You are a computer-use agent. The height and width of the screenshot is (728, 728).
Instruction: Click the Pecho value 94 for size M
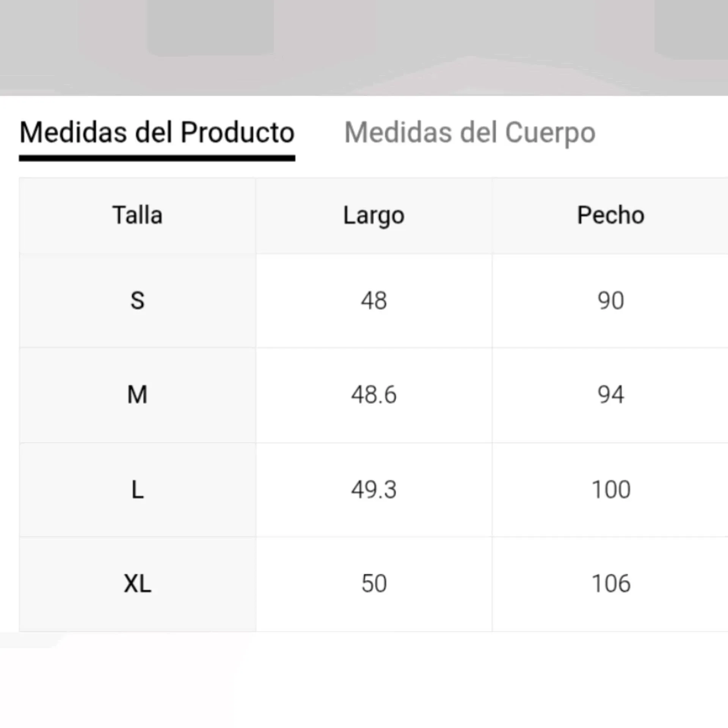(610, 395)
